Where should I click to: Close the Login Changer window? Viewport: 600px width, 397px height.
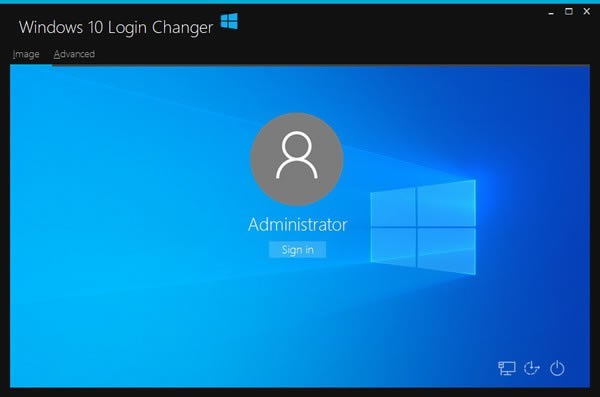pos(587,11)
